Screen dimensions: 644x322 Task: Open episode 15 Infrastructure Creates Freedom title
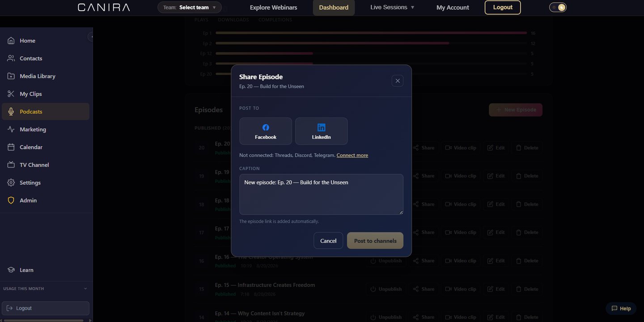click(265, 285)
